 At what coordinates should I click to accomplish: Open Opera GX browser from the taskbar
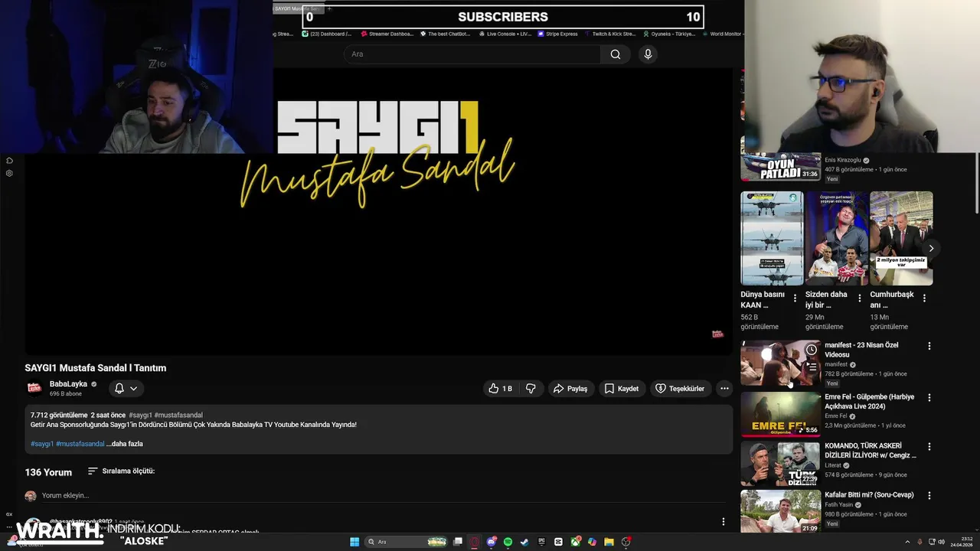coord(474,542)
